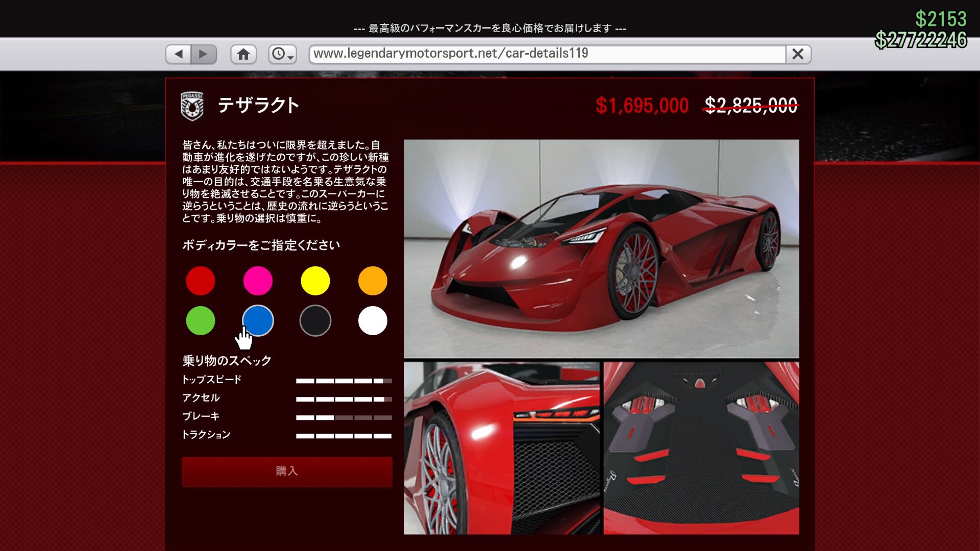Select the white body color
The image size is (980, 551).
pyautogui.click(x=372, y=320)
